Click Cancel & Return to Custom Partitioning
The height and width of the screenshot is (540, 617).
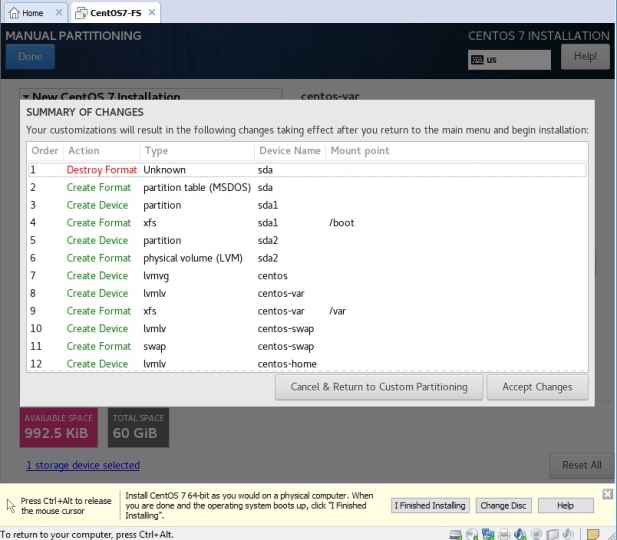click(378, 387)
